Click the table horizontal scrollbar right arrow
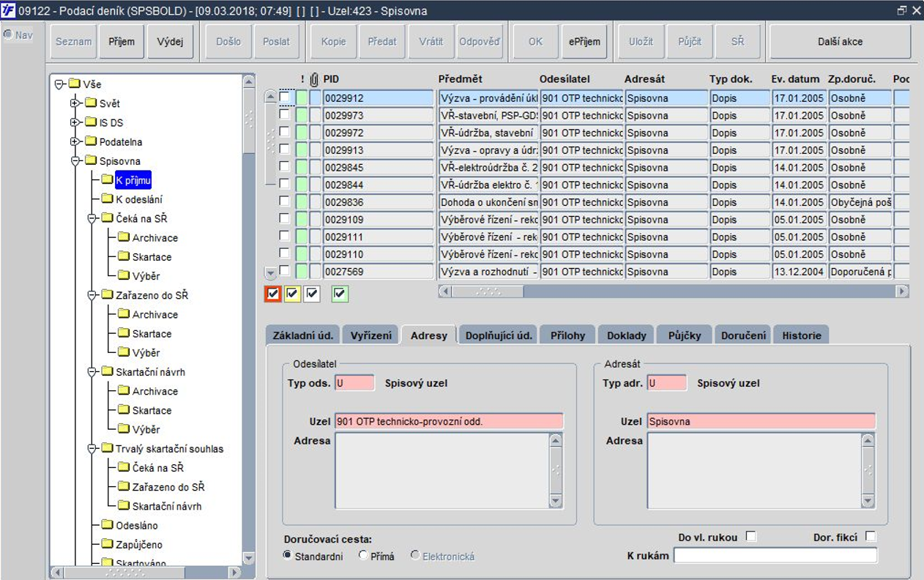The image size is (924, 580). [902, 291]
